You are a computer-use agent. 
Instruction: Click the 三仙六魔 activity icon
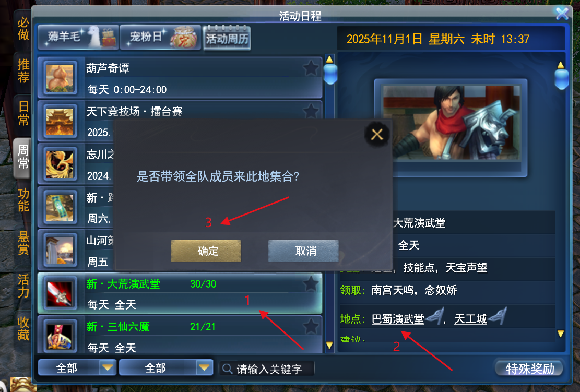pos(60,337)
